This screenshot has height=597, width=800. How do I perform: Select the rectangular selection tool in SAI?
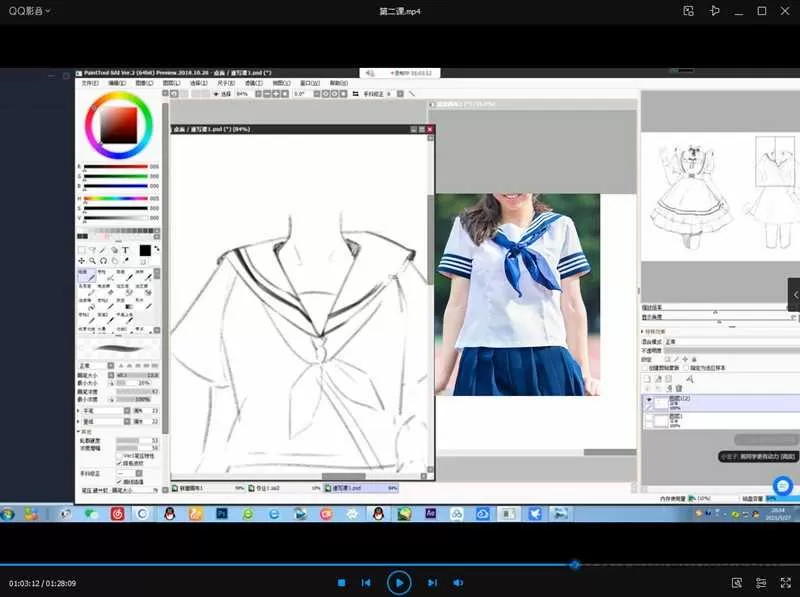84,250
